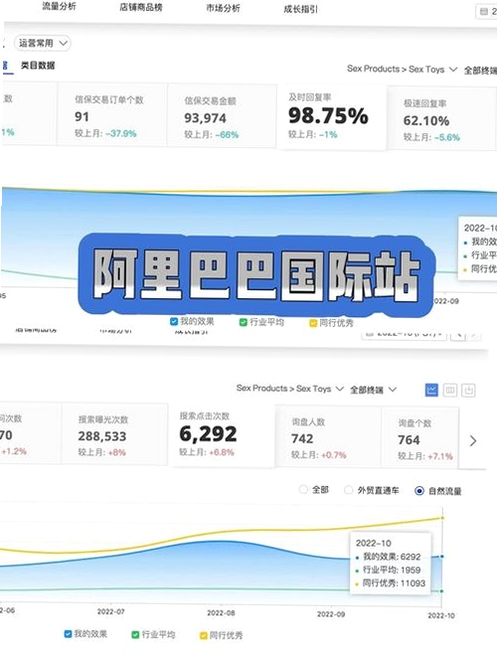The image size is (497, 663).
Task: Show more metrics with right chevron
Action: point(473,441)
